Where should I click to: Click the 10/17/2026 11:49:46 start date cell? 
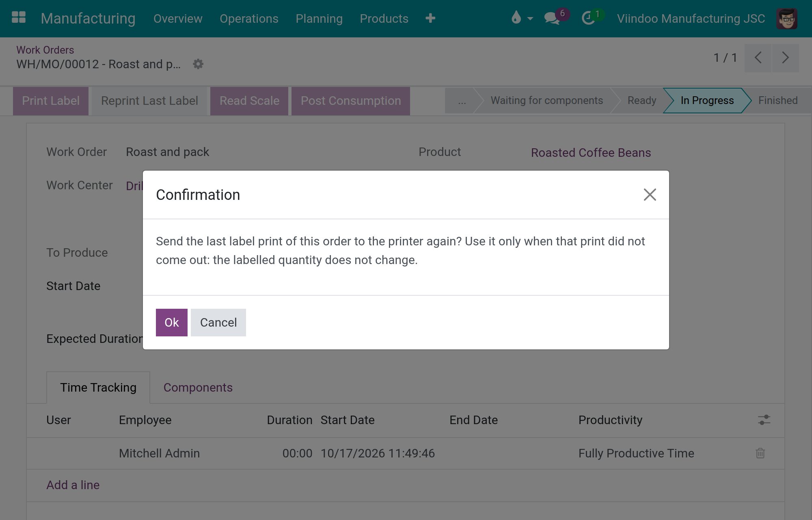[x=378, y=453]
